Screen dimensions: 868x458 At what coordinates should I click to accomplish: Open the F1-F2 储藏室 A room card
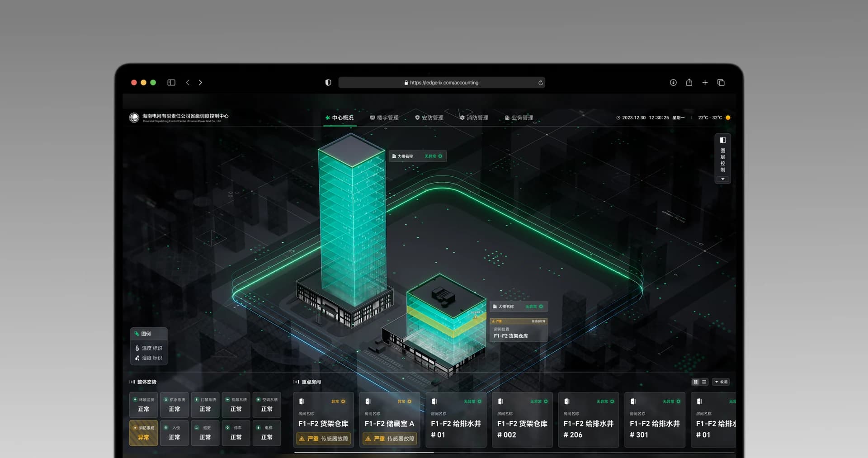390,420
